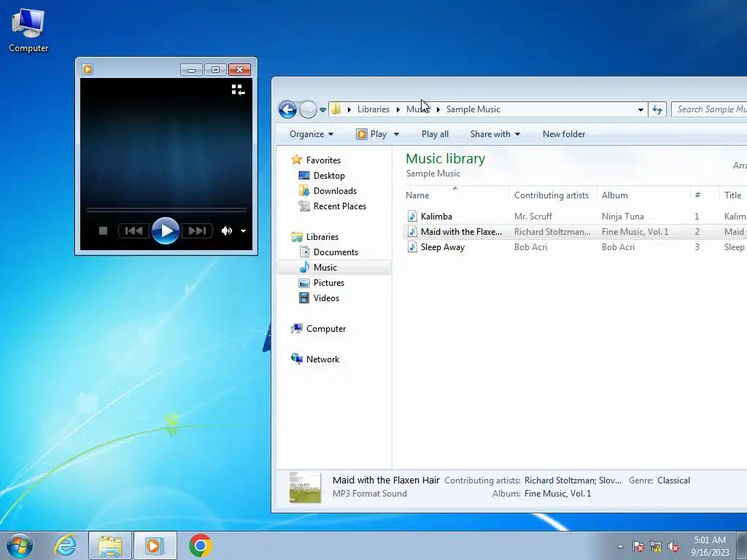Viewport: 747px width, 560px height.
Task: Open the Windows Start menu
Action: pos(20,545)
